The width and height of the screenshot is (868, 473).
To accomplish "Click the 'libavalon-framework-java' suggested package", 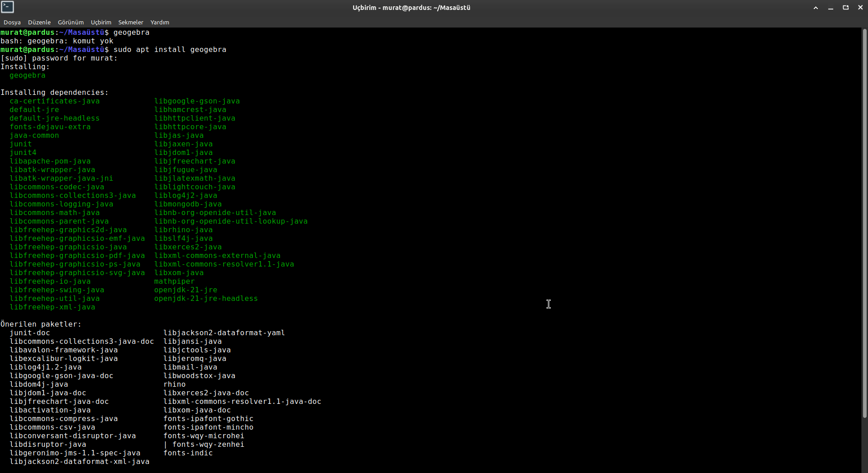I will (64, 350).
